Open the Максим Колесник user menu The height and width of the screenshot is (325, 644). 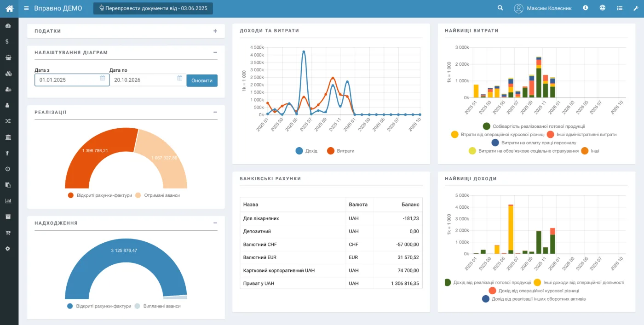point(543,8)
